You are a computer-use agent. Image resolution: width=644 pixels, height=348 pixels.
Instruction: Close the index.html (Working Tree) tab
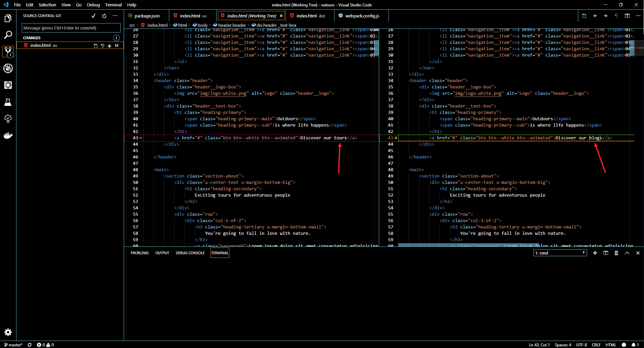coord(281,16)
